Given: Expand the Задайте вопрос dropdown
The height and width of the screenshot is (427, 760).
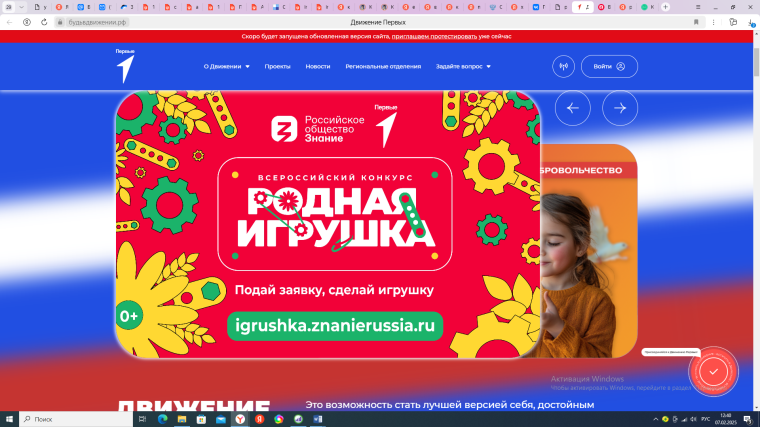Looking at the screenshot, I should click(x=463, y=66).
